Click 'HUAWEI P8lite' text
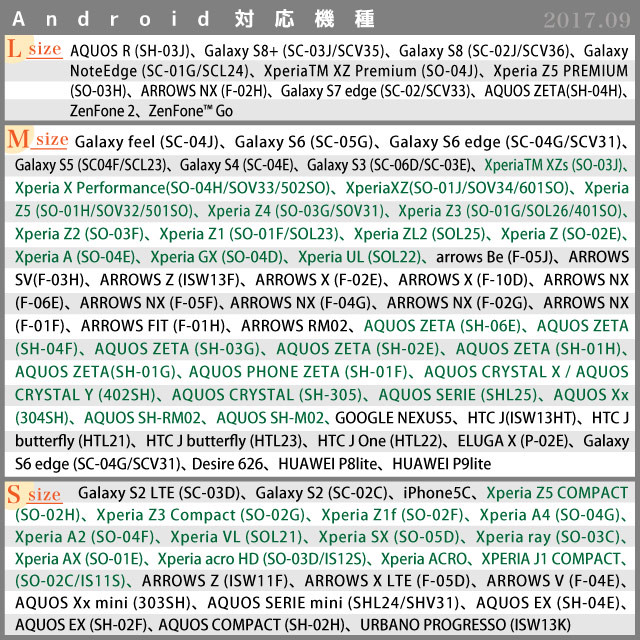 click(x=328, y=464)
